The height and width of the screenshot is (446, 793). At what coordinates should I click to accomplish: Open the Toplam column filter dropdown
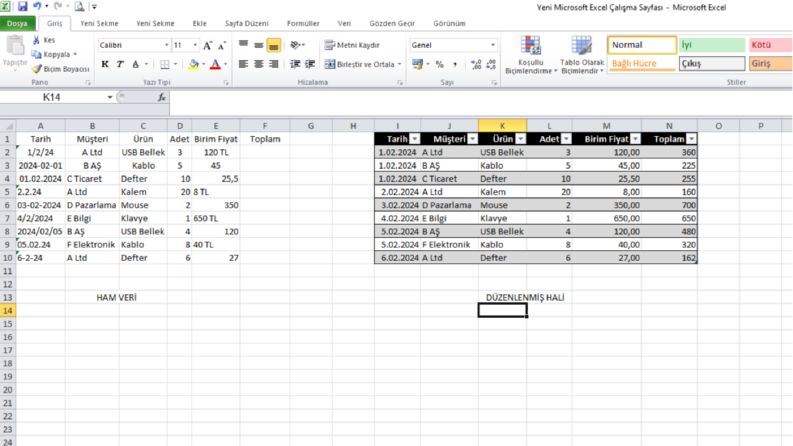pyautogui.click(x=691, y=139)
